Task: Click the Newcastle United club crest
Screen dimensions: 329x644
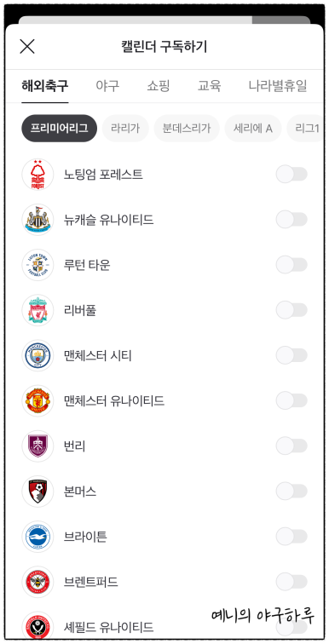Action: (38, 220)
